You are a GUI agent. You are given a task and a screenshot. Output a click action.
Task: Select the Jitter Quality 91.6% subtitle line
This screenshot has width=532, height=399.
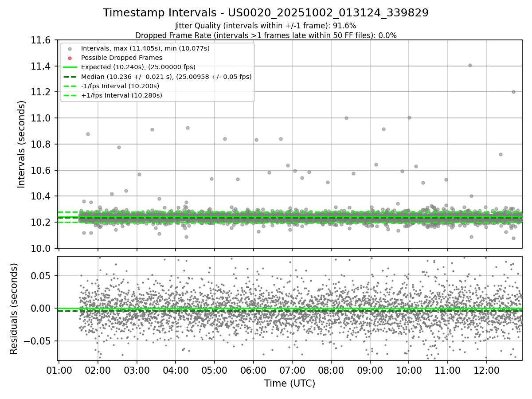(266, 26)
